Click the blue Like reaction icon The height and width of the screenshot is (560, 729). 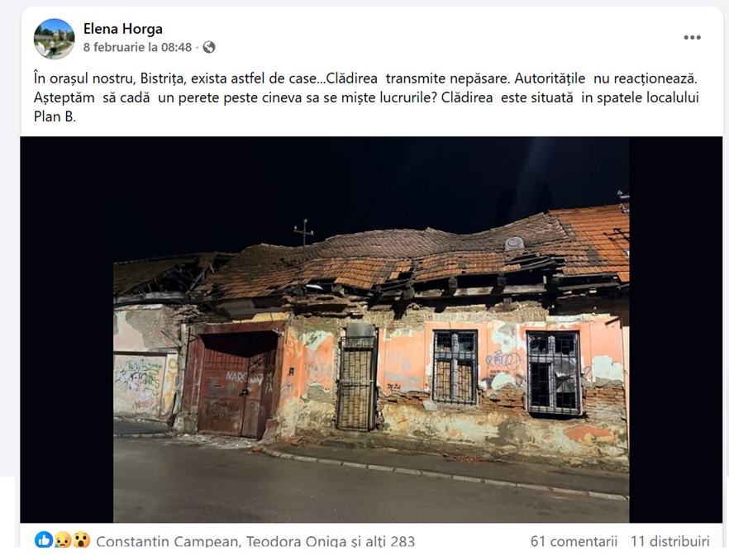click(x=44, y=540)
